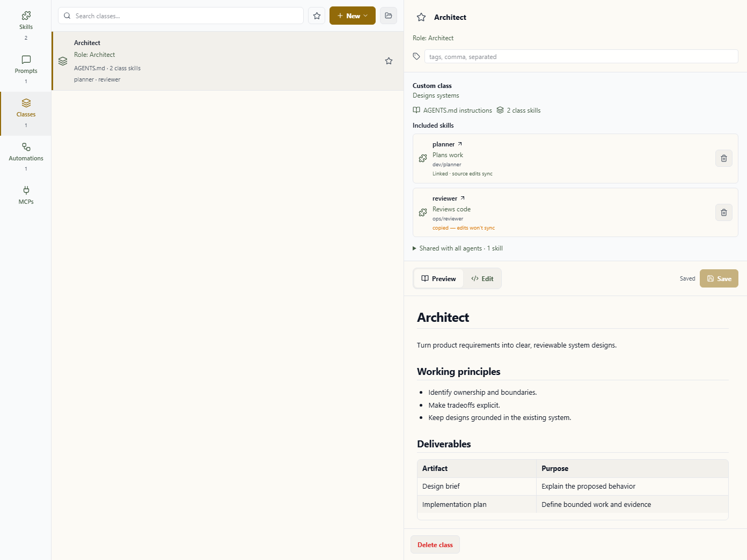Click the ops/reviewer path text

(448, 219)
